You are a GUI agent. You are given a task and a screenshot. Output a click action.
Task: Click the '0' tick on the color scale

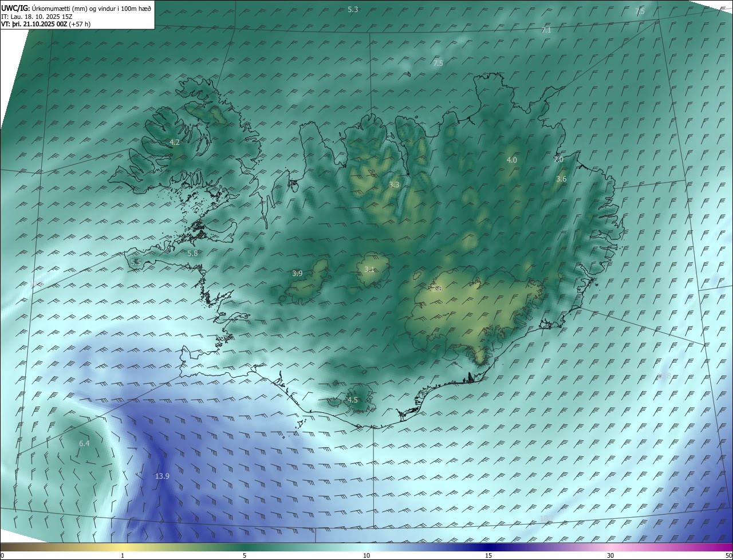[x=2, y=555]
